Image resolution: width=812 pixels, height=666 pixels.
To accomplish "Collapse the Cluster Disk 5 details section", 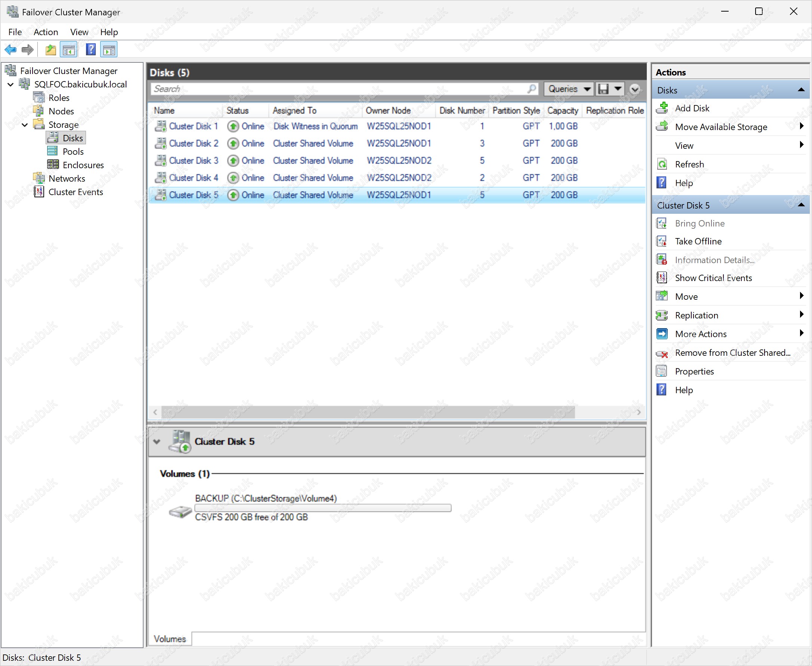I will click(x=157, y=441).
